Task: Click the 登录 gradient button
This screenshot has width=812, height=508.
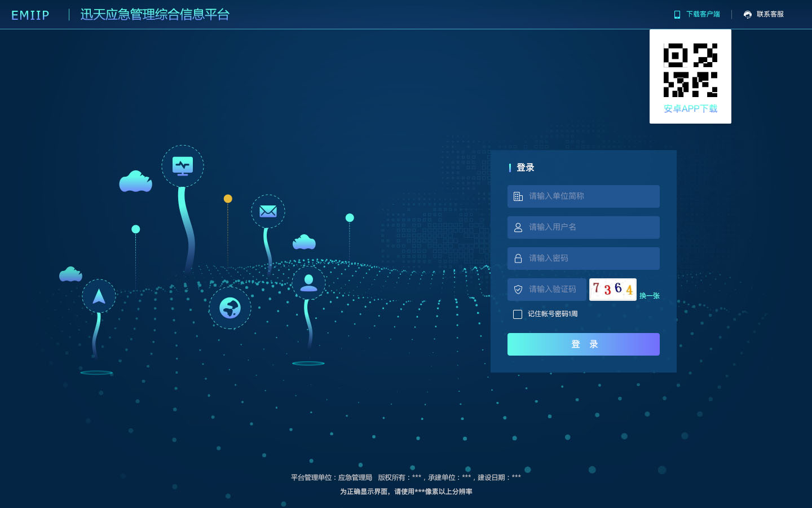Action: [x=584, y=344]
